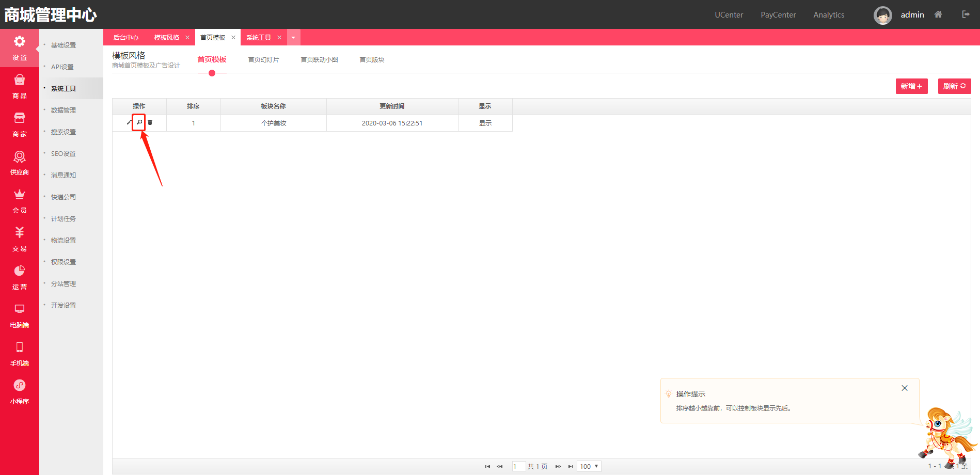Select the 首页联动小图 sub-tab
This screenshot has height=475, width=980.
[320, 59]
